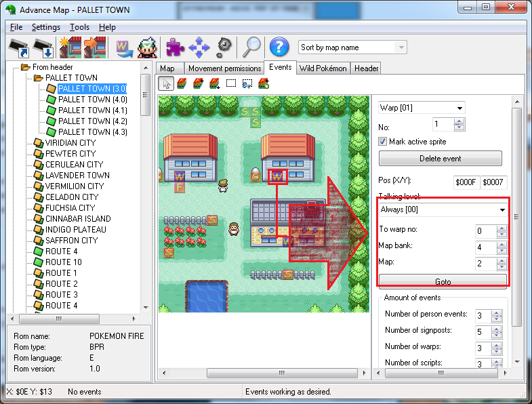
Task: Click the Pos X input field showing $000F
Action: pyautogui.click(x=466, y=183)
